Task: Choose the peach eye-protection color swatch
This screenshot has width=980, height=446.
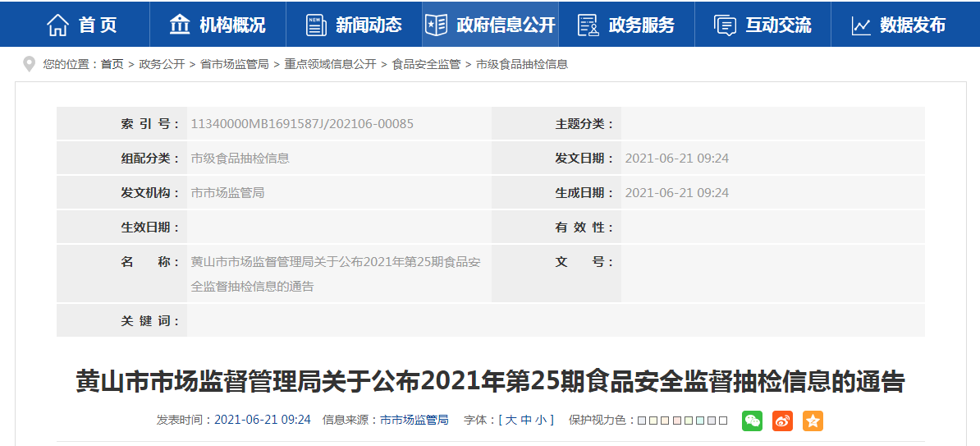Action: 665,421
